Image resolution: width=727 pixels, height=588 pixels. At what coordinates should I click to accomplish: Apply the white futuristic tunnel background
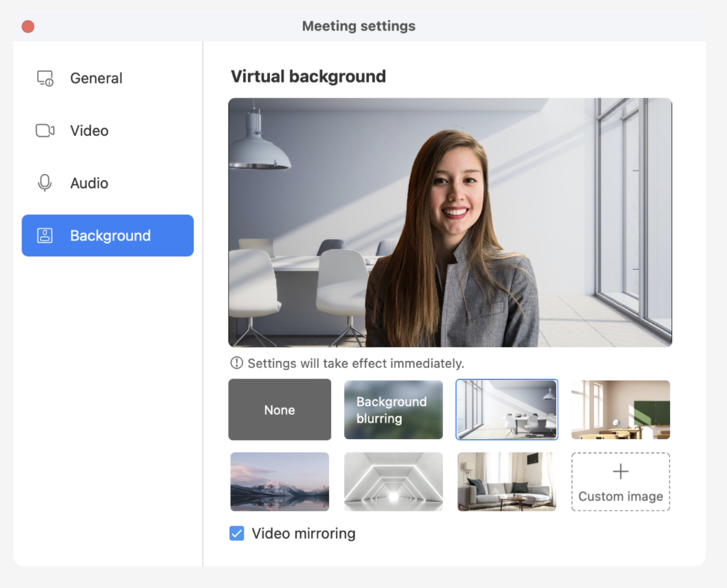pos(393,481)
